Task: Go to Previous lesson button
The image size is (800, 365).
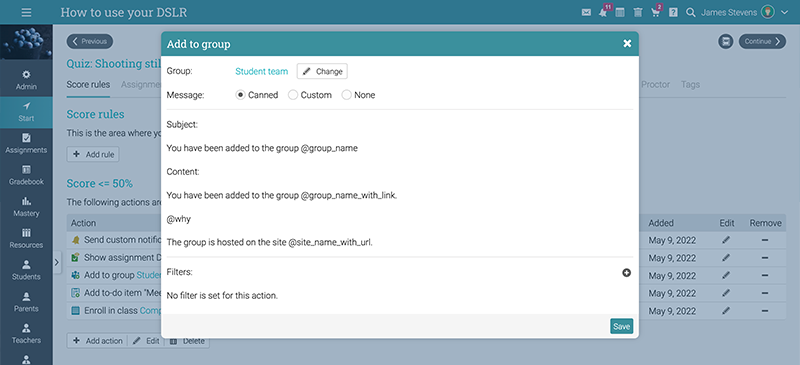Action: pos(90,41)
